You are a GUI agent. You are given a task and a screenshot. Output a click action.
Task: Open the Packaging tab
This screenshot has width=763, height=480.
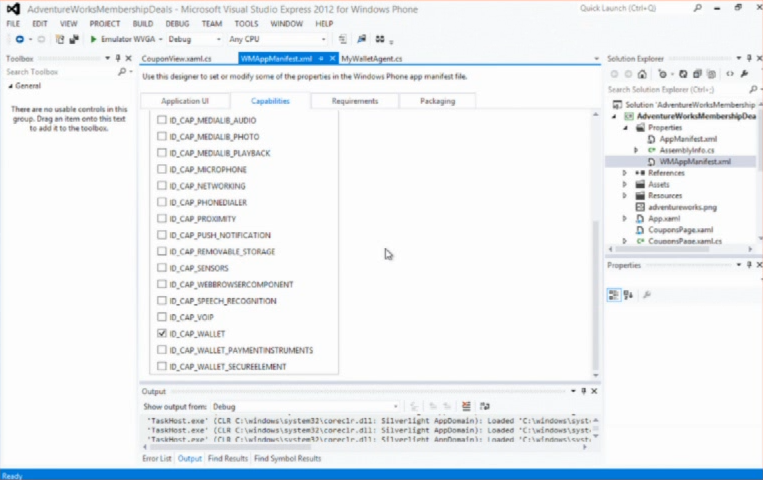(437, 101)
